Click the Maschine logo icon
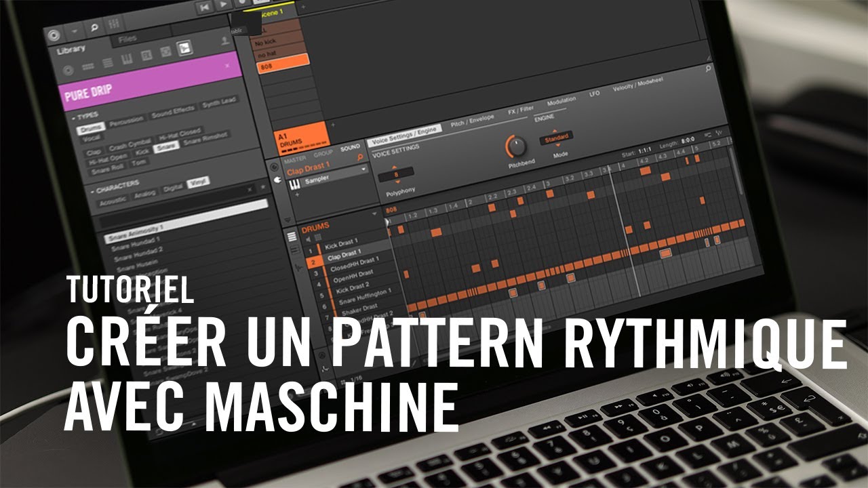Viewport: 868px width, 488px height. tap(55, 34)
